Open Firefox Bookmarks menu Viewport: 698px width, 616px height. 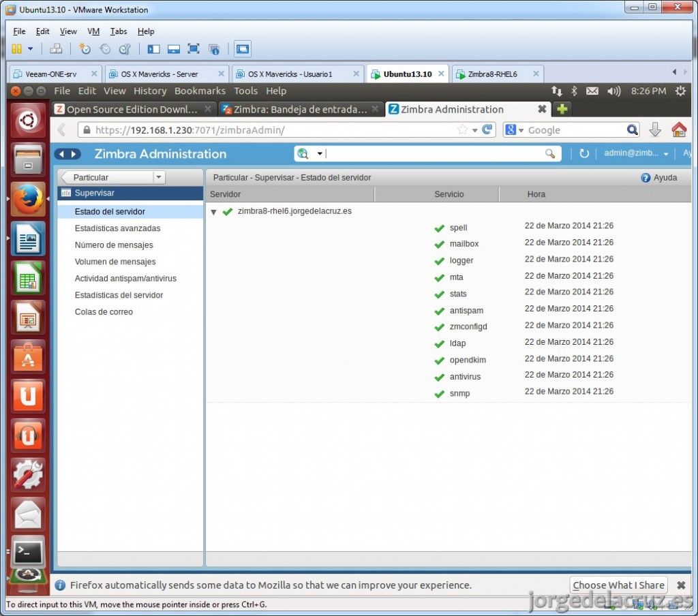point(200,91)
